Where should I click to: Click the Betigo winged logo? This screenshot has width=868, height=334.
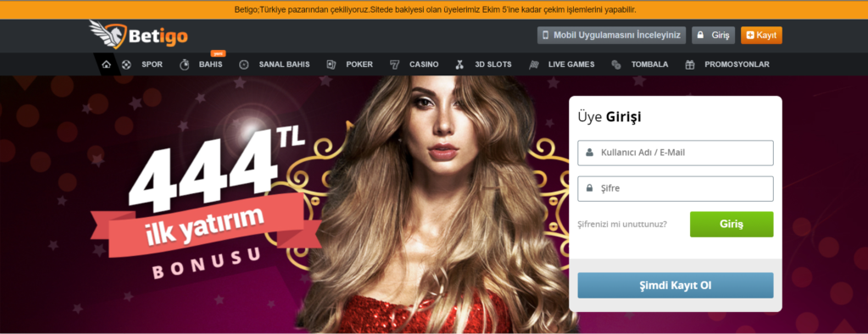[x=139, y=35]
